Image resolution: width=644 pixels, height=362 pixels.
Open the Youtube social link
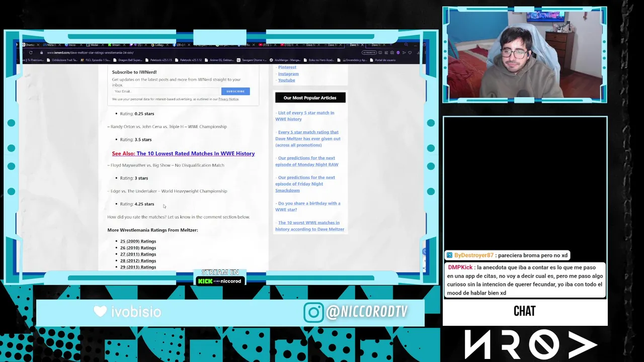[x=286, y=80]
